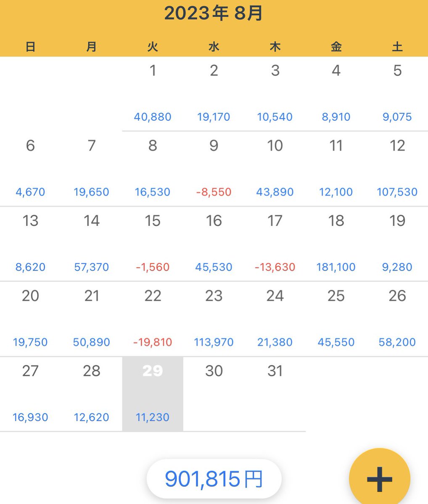Select August 18 with 181,100
Image resolution: width=428 pixels, height=504 pixels.
tap(336, 244)
